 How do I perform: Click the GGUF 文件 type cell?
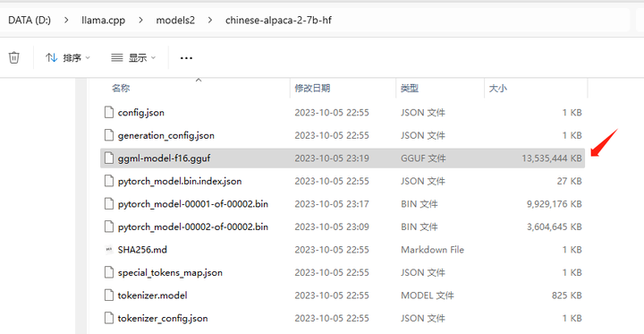423,158
